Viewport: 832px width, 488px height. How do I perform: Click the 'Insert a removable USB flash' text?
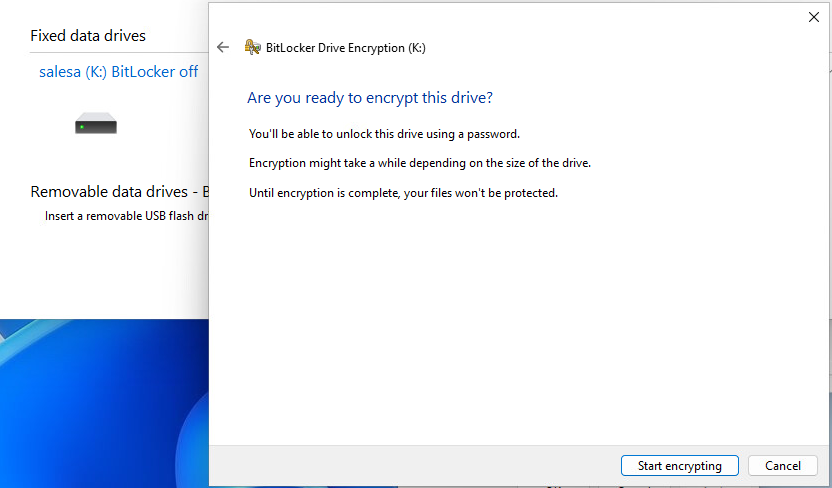tap(126, 216)
